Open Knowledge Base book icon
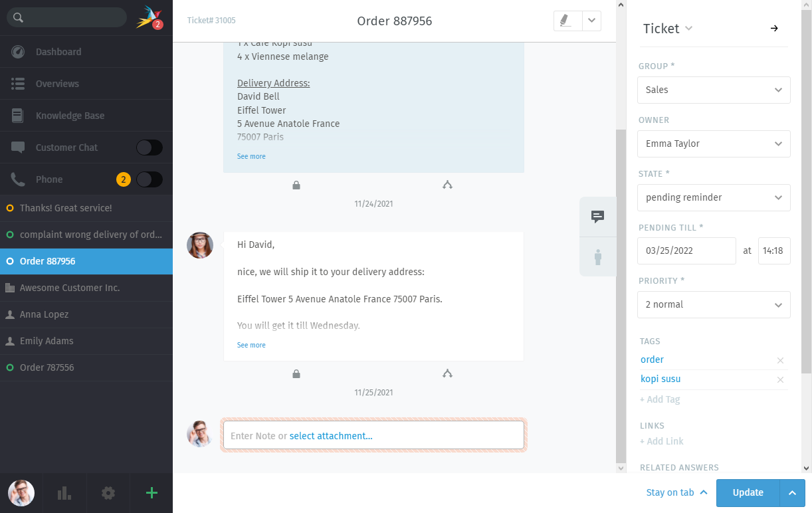Image resolution: width=812 pixels, height=513 pixels. [x=18, y=116]
